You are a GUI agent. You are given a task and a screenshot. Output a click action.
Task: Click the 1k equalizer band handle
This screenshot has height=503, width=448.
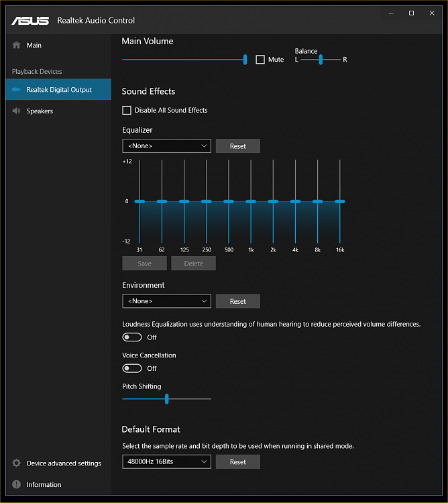(x=251, y=201)
